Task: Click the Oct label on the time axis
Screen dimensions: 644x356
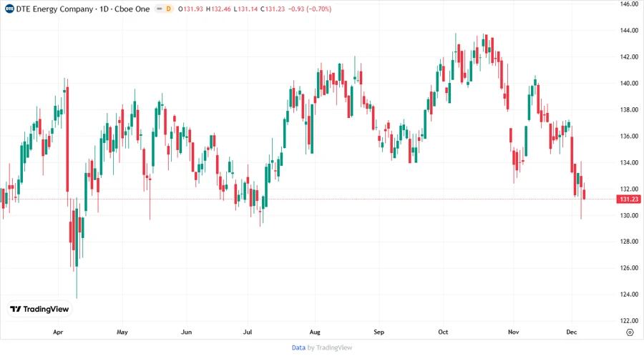Action: (443, 332)
